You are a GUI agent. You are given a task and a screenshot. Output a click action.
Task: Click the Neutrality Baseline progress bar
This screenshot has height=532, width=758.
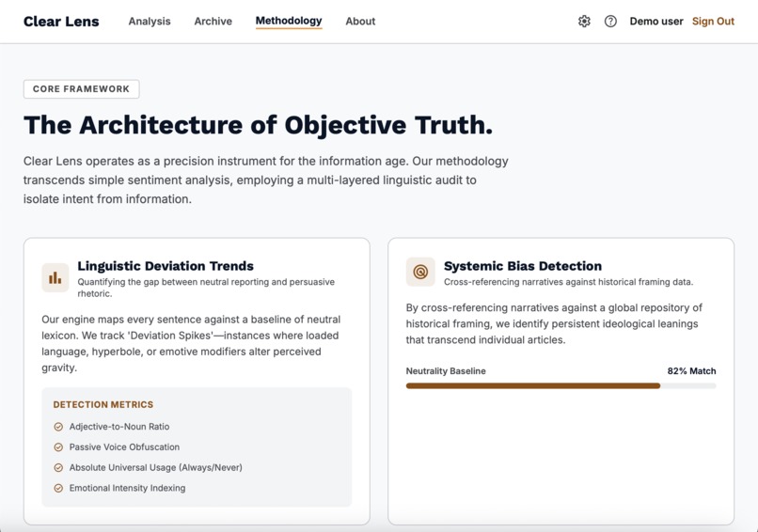coord(561,385)
